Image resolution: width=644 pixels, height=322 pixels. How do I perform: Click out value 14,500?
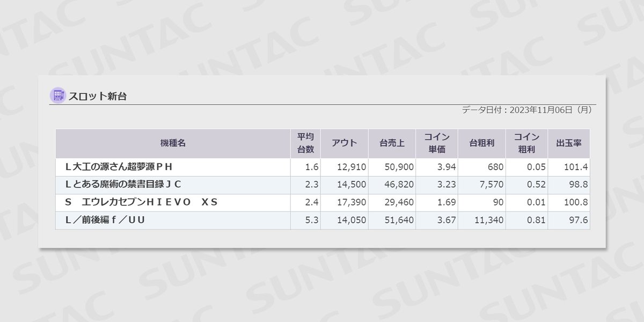[x=352, y=185]
